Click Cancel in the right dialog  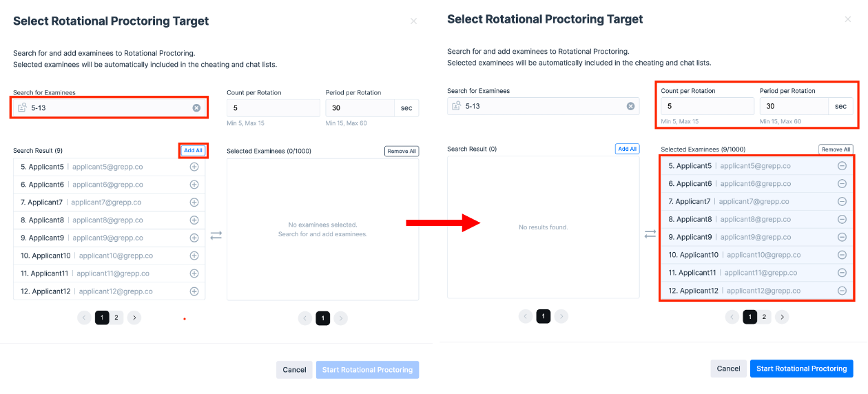click(728, 369)
